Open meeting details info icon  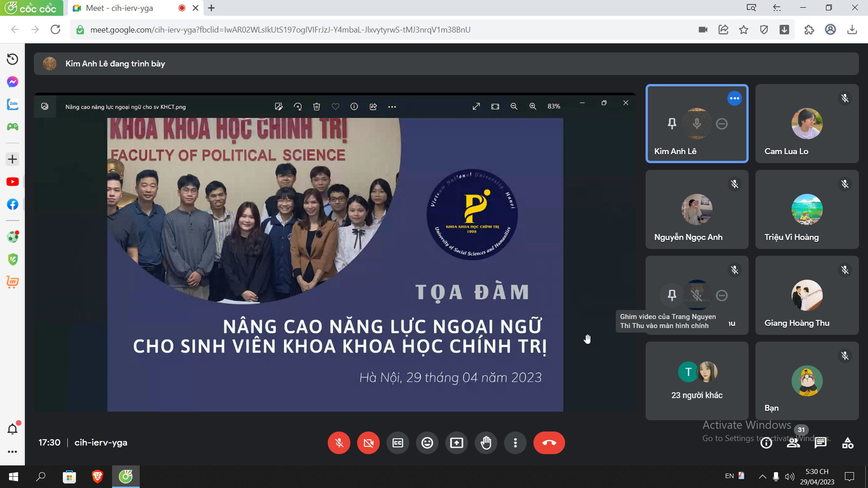(x=766, y=443)
